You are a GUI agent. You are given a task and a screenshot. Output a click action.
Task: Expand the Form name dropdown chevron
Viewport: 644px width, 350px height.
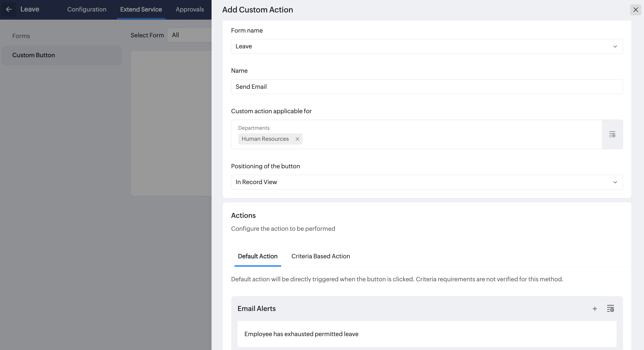(x=615, y=47)
